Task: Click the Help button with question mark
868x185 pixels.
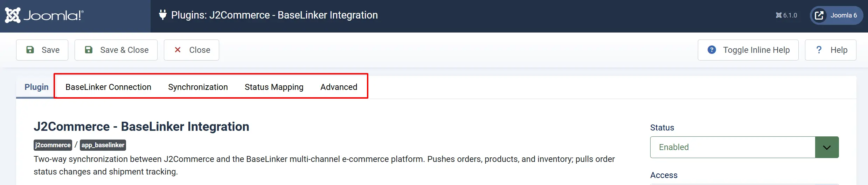Action: coord(831,50)
